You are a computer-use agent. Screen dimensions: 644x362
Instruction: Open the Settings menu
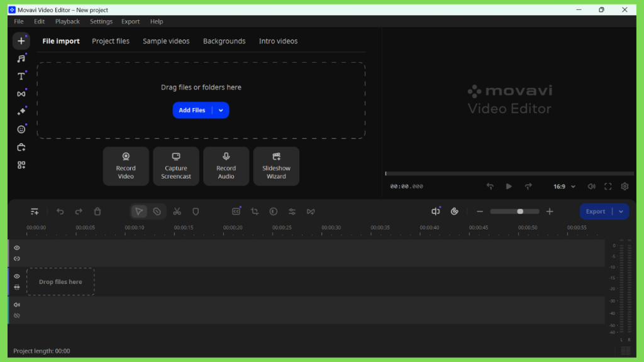[x=101, y=21]
